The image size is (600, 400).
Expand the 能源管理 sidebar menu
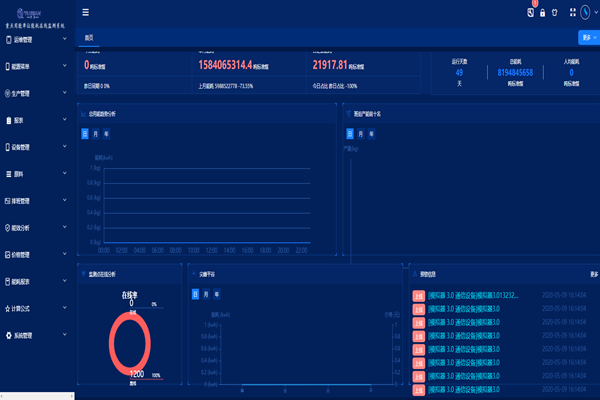64,66
